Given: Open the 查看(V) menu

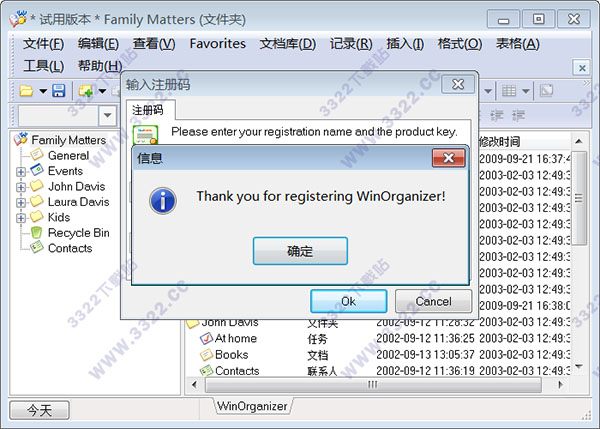Looking at the screenshot, I should click(x=154, y=44).
